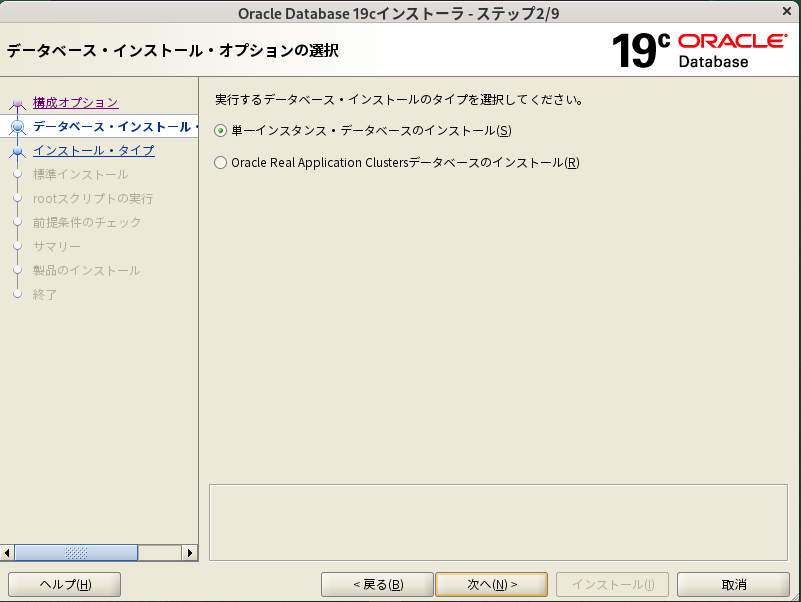Click rootスクリプトの実行 step bullet
The image size is (801, 602).
[x=17, y=198]
